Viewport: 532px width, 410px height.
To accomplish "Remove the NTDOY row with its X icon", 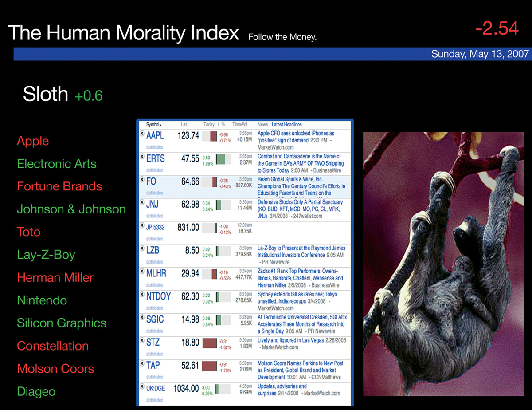I will [x=142, y=294].
